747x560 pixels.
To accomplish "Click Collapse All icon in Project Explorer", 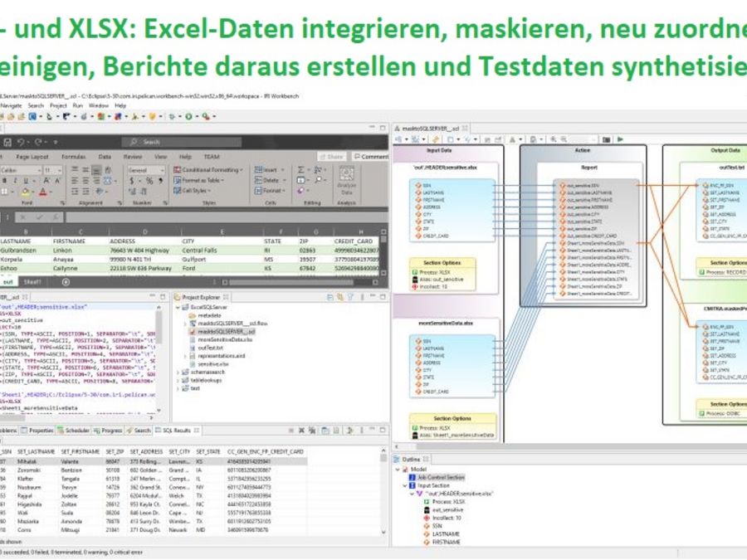I will pos(330,297).
